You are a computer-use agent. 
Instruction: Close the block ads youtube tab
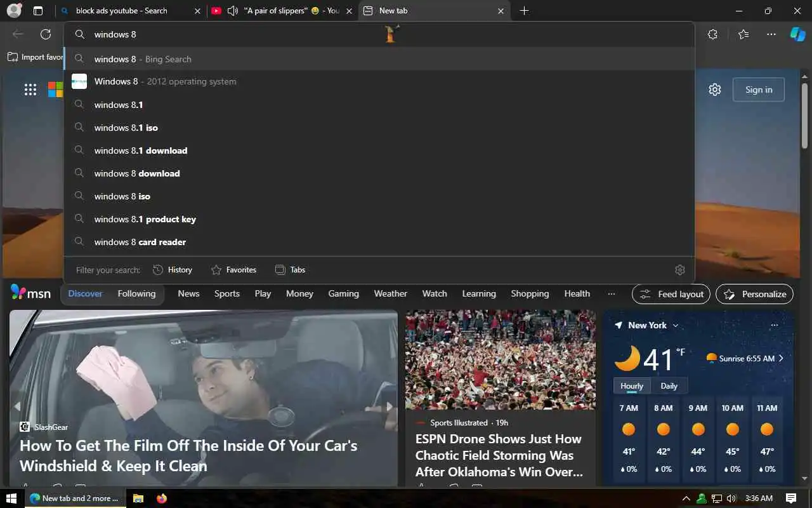click(197, 11)
